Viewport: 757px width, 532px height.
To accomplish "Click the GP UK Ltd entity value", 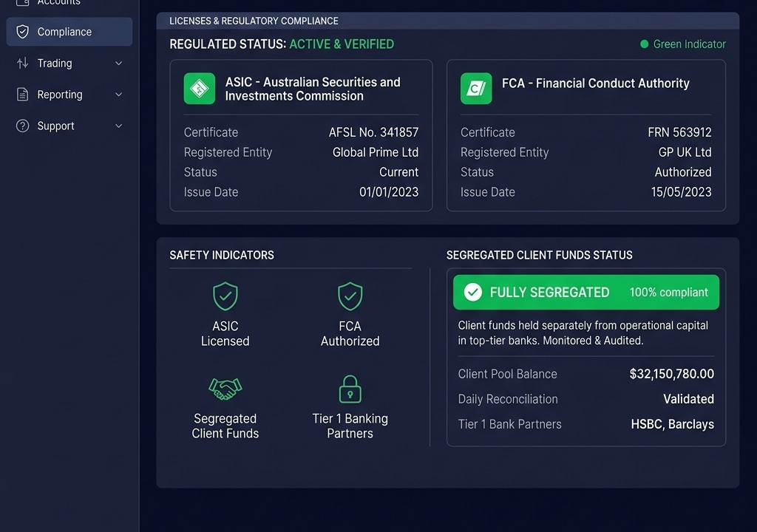I will [685, 152].
